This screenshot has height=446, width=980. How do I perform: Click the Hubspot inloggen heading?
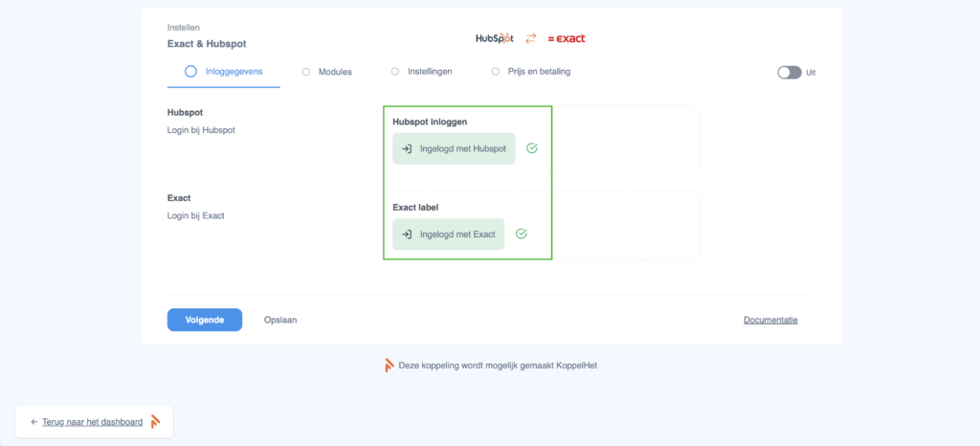(430, 122)
